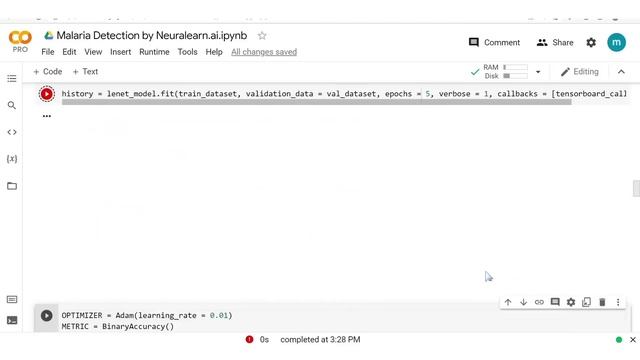Open the File menu
Image resolution: width=640 pixels, height=360 pixels.
pyautogui.click(x=48, y=52)
